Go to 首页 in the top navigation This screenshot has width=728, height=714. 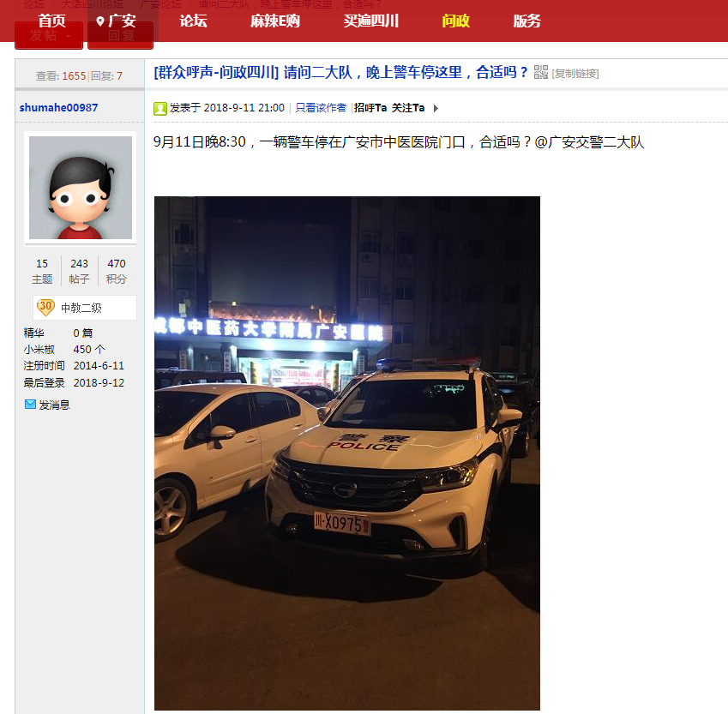51,21
